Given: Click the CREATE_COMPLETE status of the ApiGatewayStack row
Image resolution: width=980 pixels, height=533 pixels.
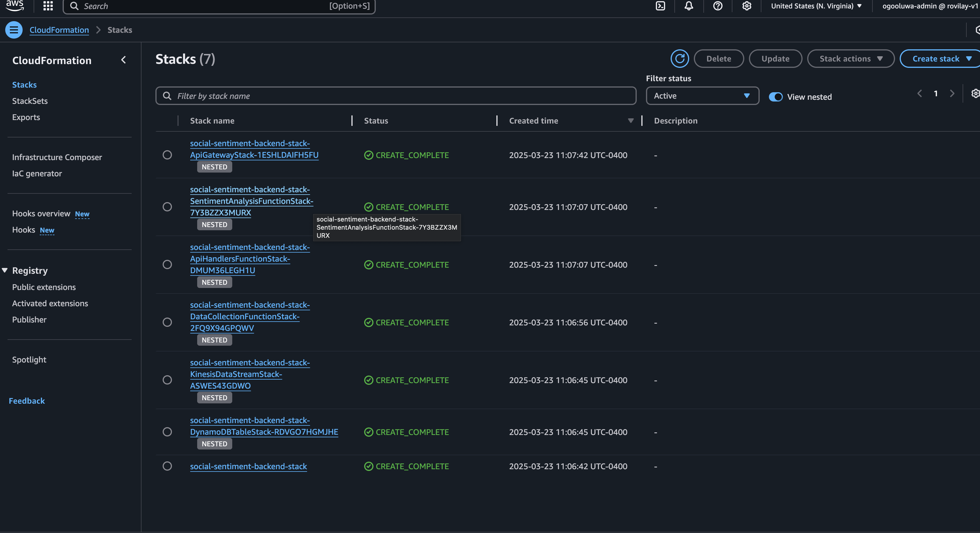Looking at the screenshot, I should click(406, 155).
